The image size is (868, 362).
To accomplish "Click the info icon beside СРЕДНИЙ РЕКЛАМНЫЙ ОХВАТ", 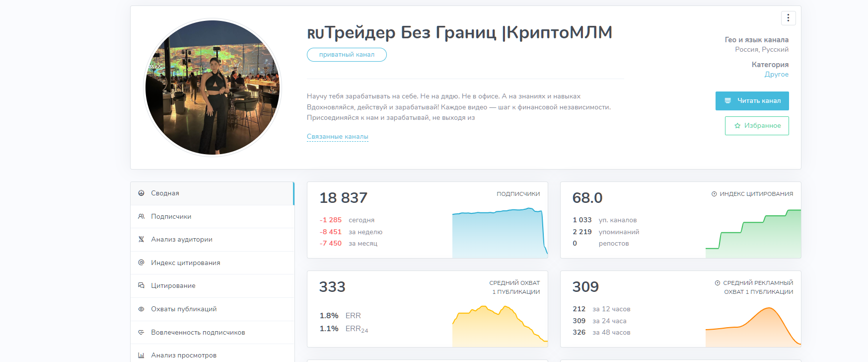I will (718, 283).
